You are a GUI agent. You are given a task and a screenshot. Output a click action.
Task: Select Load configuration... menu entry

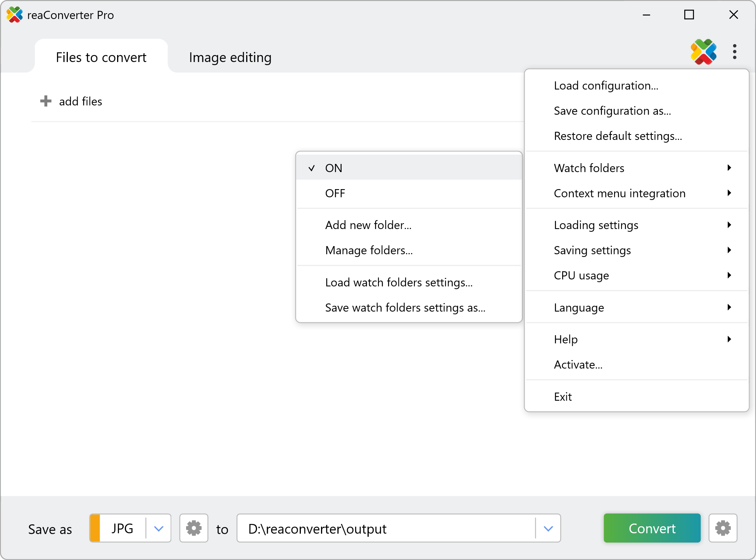coord(606,86)
